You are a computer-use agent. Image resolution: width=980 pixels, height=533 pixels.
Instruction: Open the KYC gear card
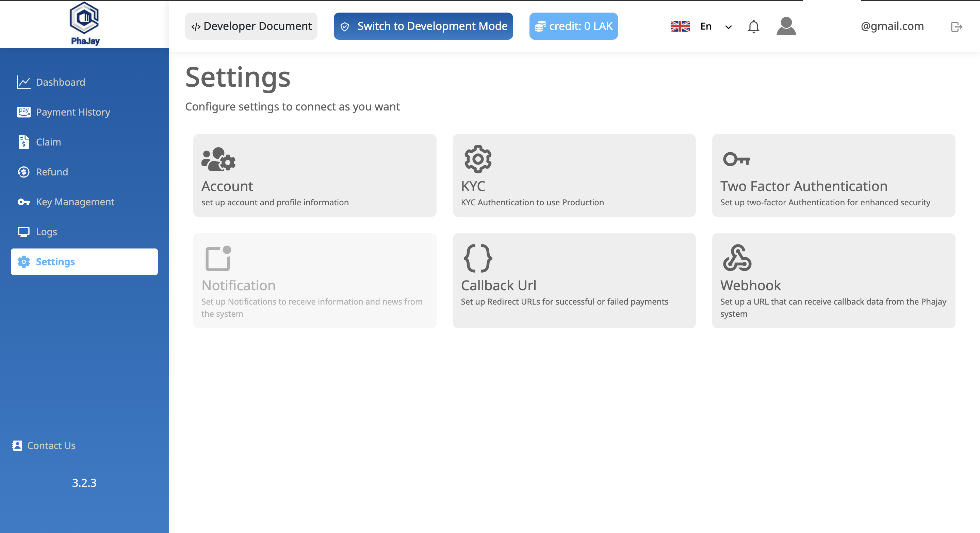point(574,175)
